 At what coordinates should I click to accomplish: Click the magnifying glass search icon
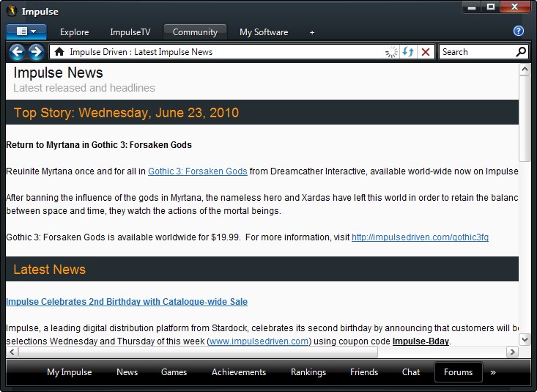521,52
